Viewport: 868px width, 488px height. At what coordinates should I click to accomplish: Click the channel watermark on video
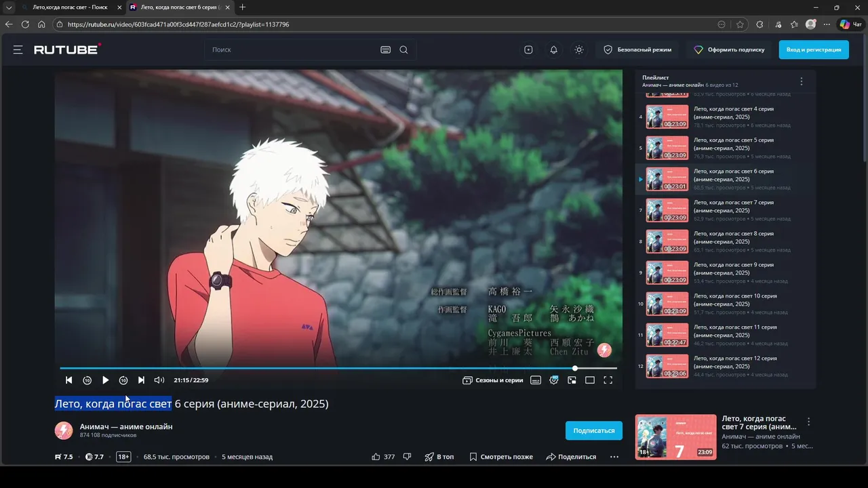pyautogui.click(x=604, y=350)
